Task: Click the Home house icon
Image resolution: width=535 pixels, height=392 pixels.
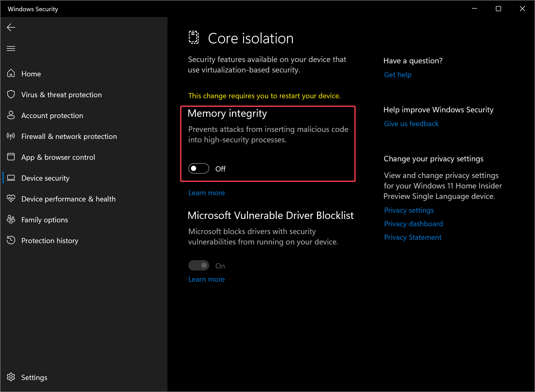Action: click(11, 73)
